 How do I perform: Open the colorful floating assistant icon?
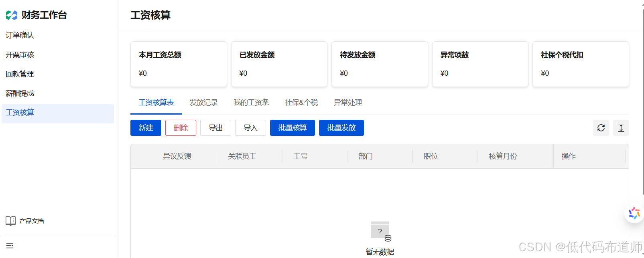coord(634,213)
